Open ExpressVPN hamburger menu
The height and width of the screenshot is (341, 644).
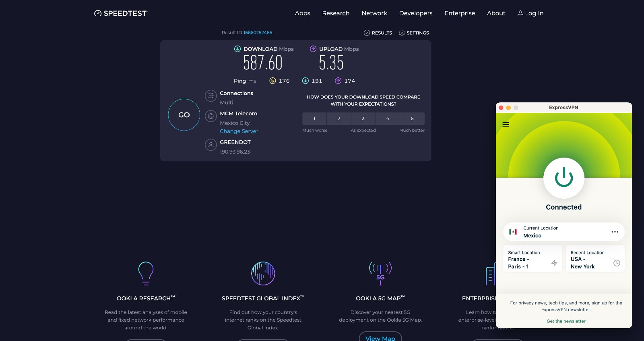point(506,125)
